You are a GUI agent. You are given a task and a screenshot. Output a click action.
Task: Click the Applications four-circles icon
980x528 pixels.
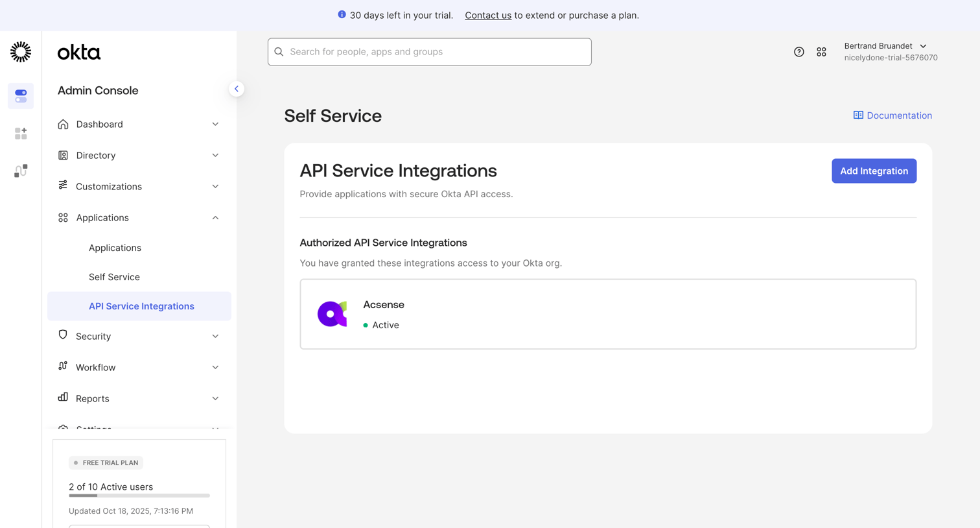click(63, 217)
